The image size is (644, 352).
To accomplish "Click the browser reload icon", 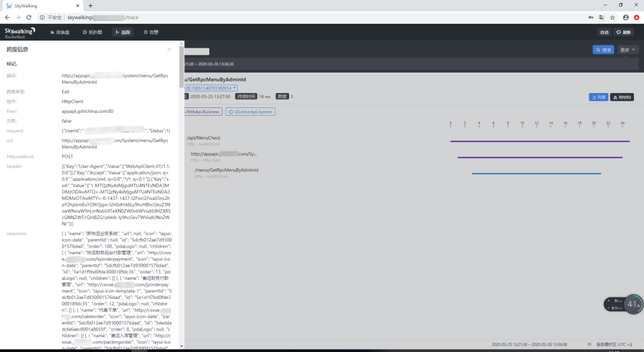I will click(29, 17).
